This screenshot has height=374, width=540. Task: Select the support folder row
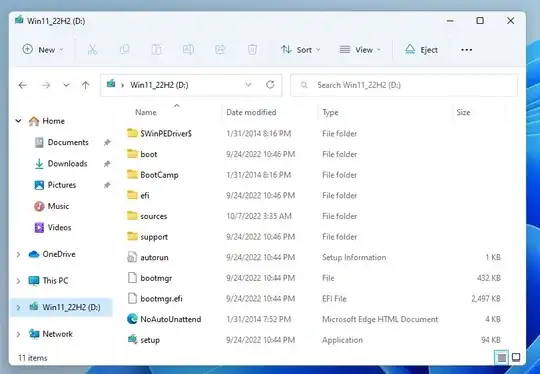[315, 237]
